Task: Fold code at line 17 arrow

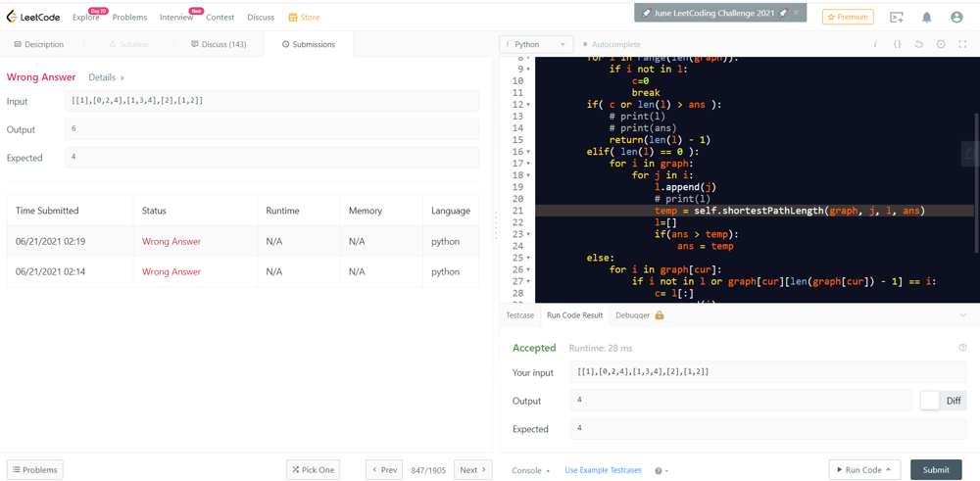Action: (x=528, y=164)
